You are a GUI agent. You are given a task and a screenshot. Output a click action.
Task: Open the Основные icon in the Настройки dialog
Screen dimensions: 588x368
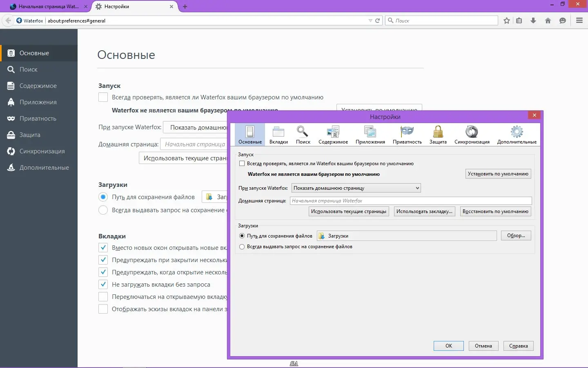[250, 135]
